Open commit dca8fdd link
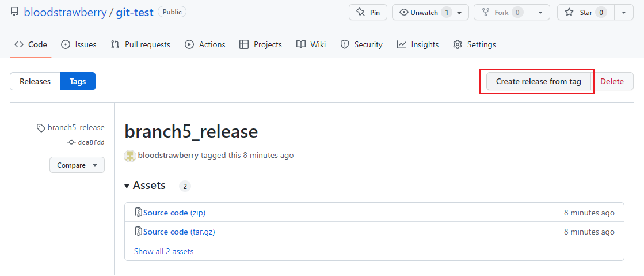This screenshot has height=276, width=644. 91,142
